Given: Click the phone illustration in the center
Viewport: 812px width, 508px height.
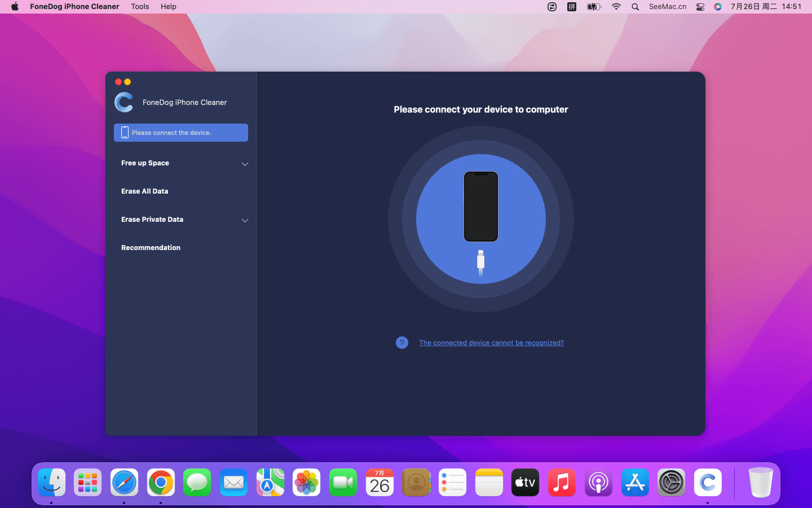Looking at the screenshot, I should click(481, 207).
